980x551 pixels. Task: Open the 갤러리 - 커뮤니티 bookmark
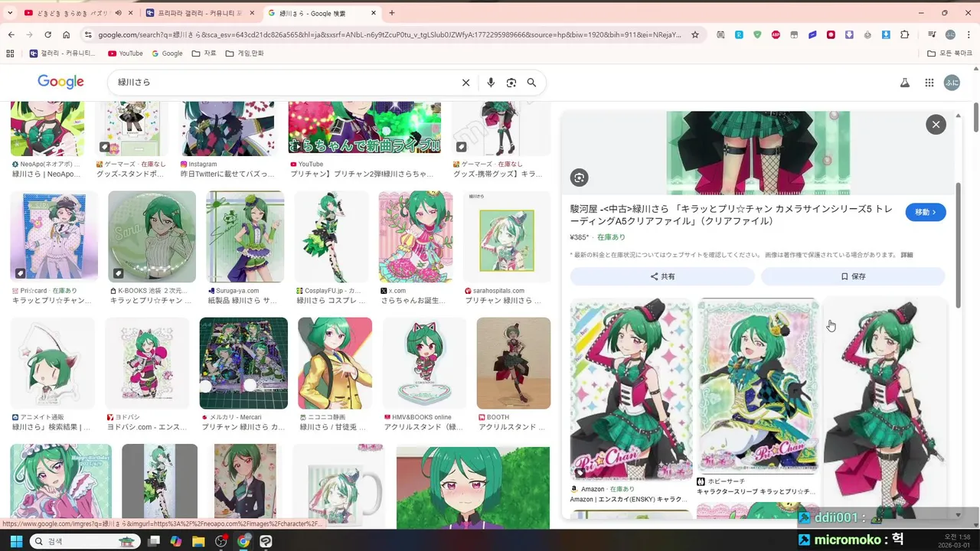coord(63,54)
